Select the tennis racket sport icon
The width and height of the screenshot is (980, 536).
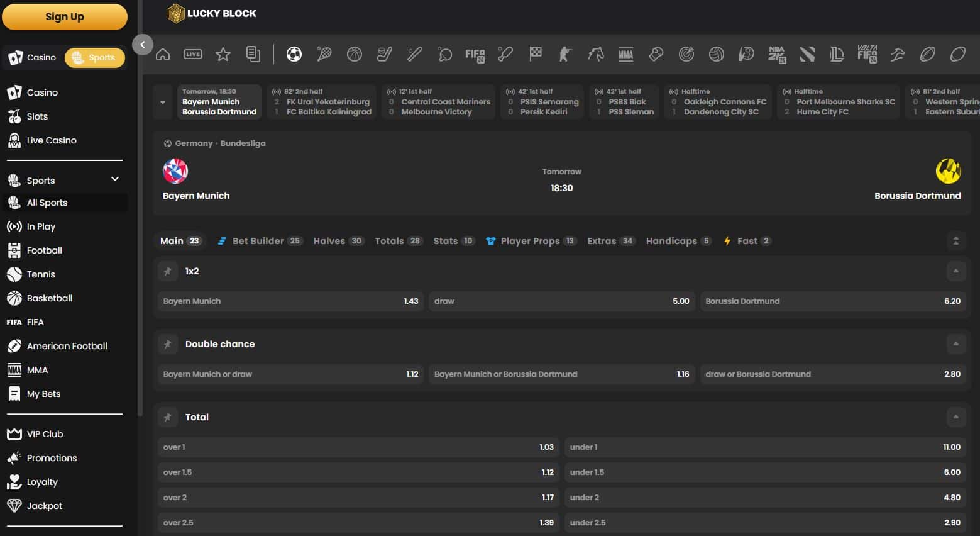click(324, 55)
